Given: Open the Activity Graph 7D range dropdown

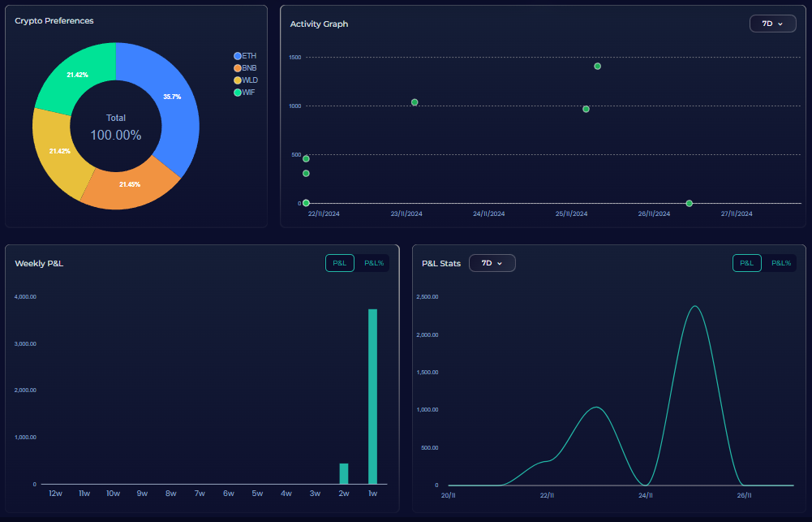Looking at the screenshot, I should [772, 24].
